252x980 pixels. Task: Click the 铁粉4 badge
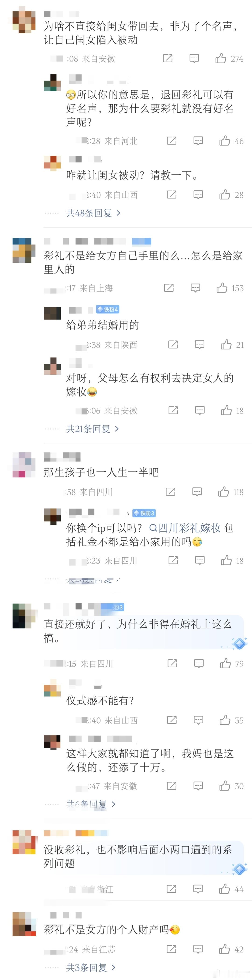pyautogui.click(x=108, y=309)
